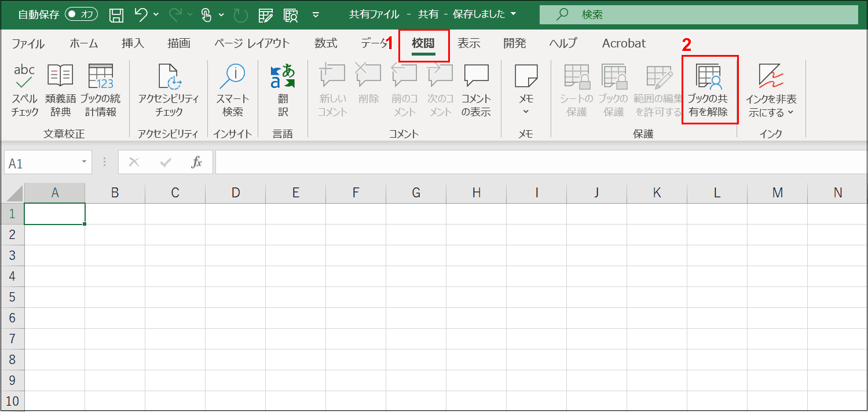Open the Undo history dropdown arrow
Viewport: 868px width, 412px height.
coord(156,14)
